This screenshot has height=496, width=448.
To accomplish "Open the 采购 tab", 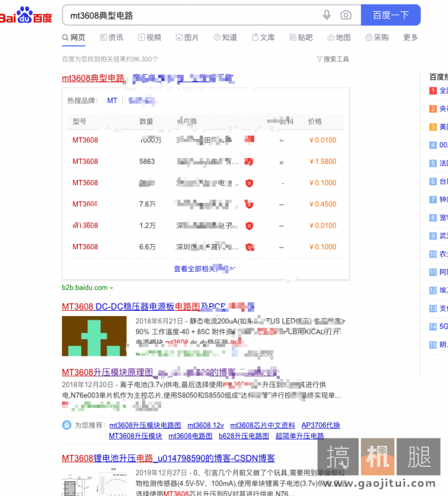I will 377,38.
